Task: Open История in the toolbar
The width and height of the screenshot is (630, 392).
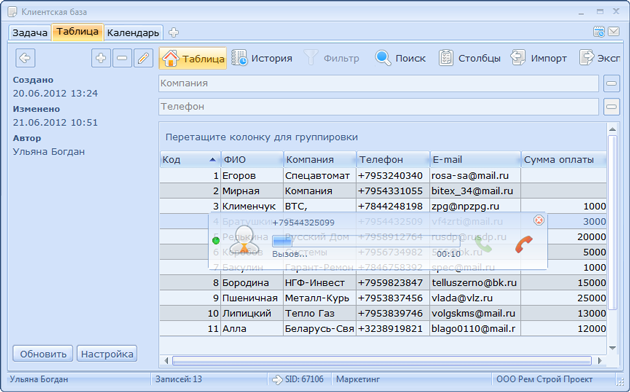Action: click(262, 58)
